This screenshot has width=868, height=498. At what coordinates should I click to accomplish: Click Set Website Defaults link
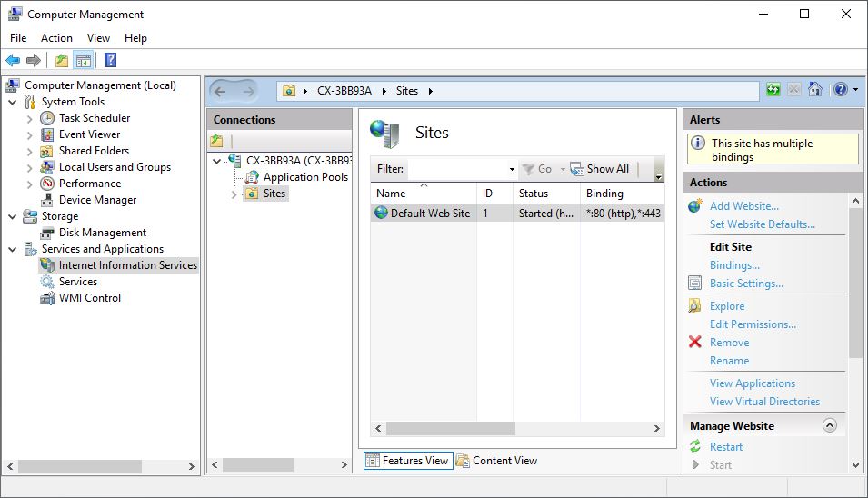(763, 224)
